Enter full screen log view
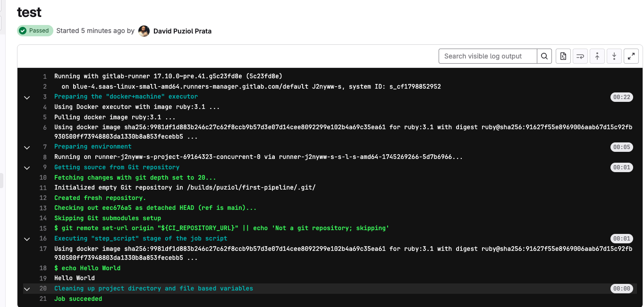The image size is (644, 307). coord(631,56)
